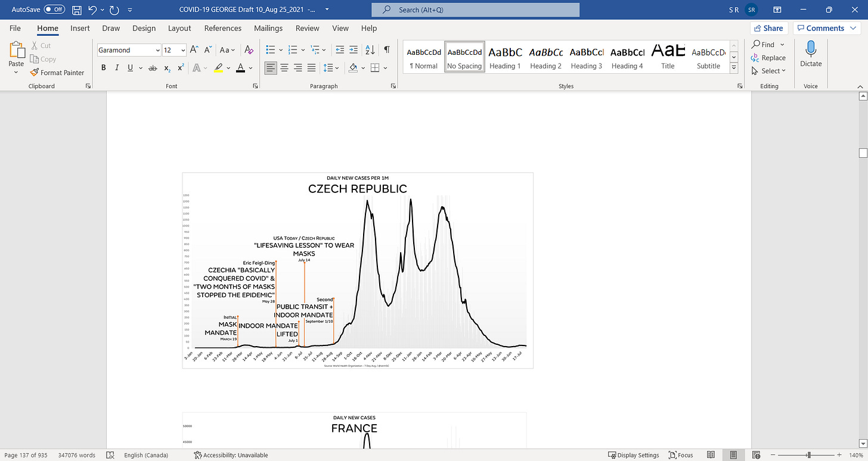The image size is (868, 461).
Task: Click the vertical scrollbar thumb
Action: tap(863, 153)
